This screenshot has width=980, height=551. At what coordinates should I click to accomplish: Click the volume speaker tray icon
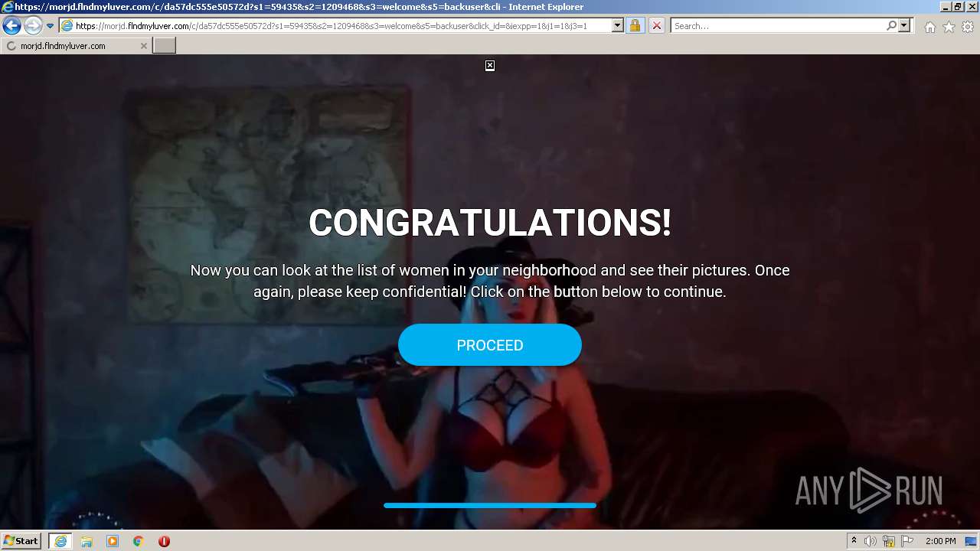871,541
